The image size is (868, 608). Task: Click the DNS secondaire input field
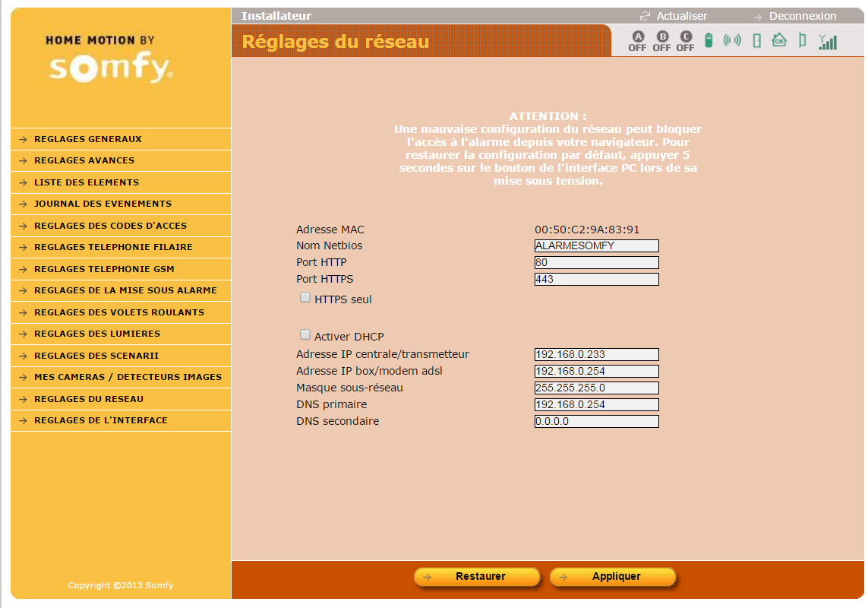point(596,421)
